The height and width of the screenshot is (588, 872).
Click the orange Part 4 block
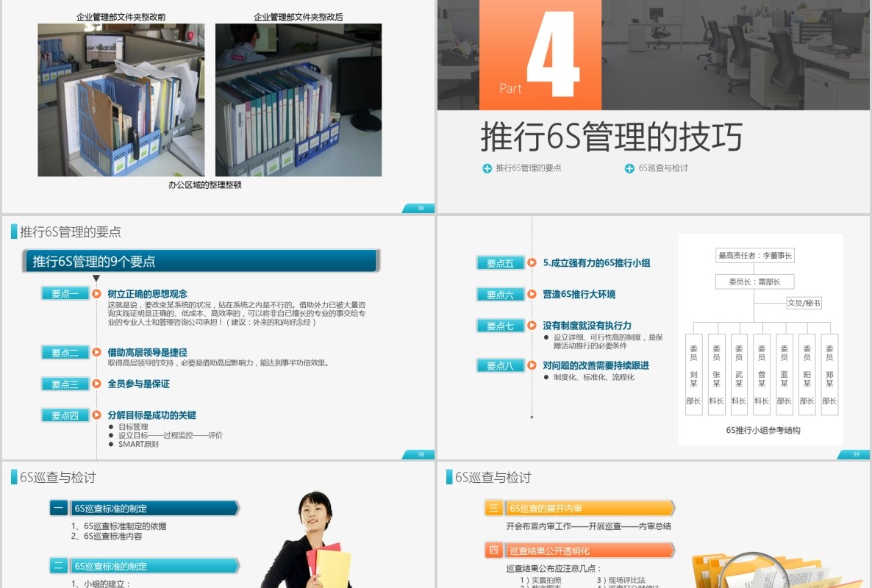coord(540,54)
